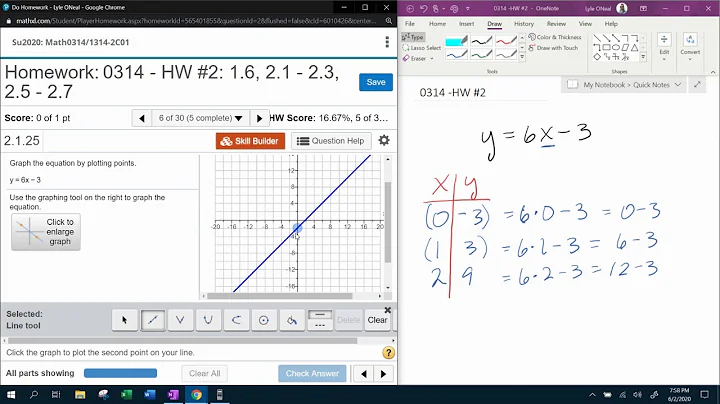The image size is (720, 404).
Task: Activate Lasso Select in OneNote
Action: pos(422,48)
